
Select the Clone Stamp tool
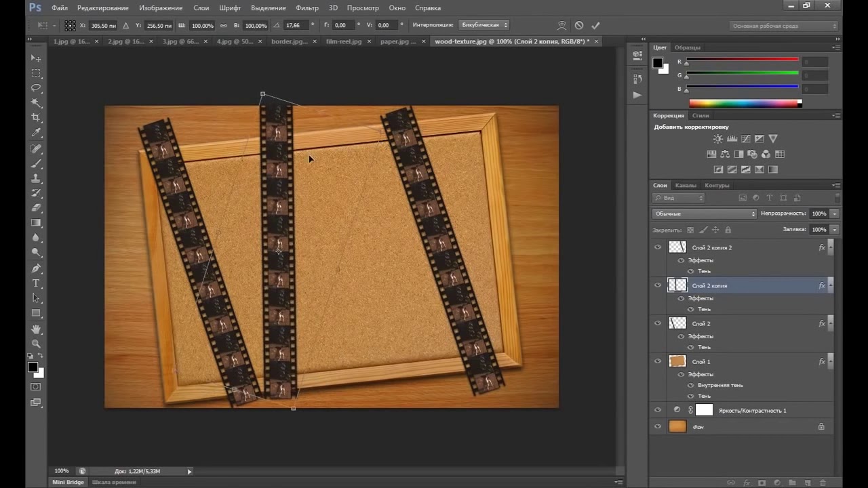pos(36,178)
